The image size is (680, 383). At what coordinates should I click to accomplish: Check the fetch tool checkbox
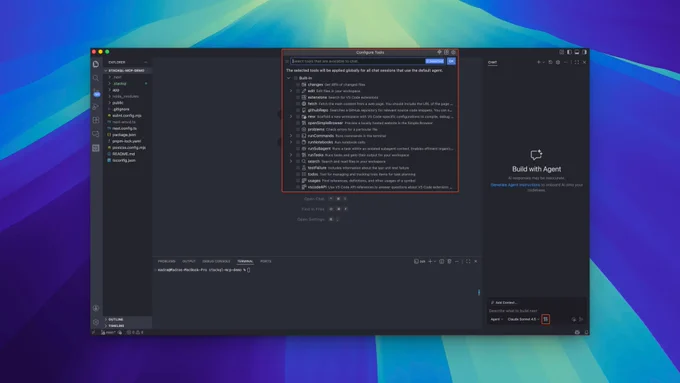coord(298,104)
